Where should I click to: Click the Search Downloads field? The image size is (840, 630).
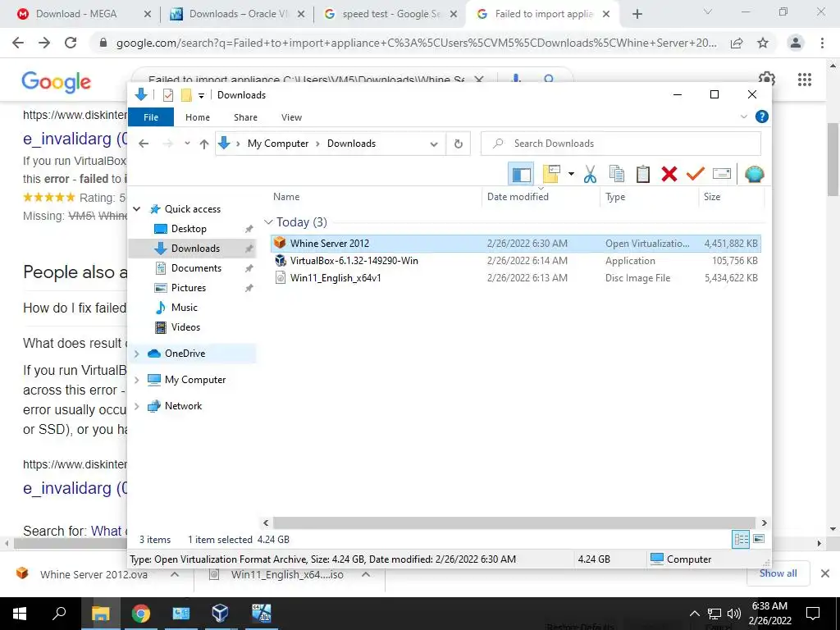pos(621,144)
